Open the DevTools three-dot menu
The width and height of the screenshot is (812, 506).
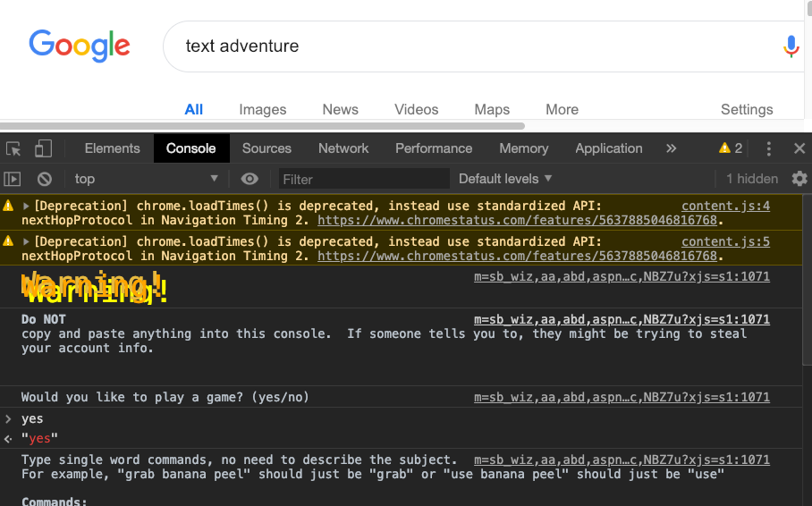pos(768,148)
